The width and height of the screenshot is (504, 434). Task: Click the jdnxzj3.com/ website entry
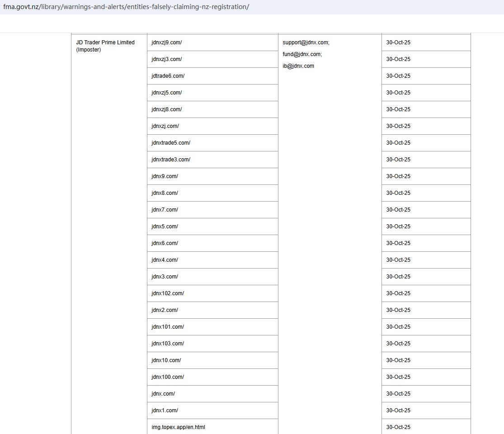166,59
